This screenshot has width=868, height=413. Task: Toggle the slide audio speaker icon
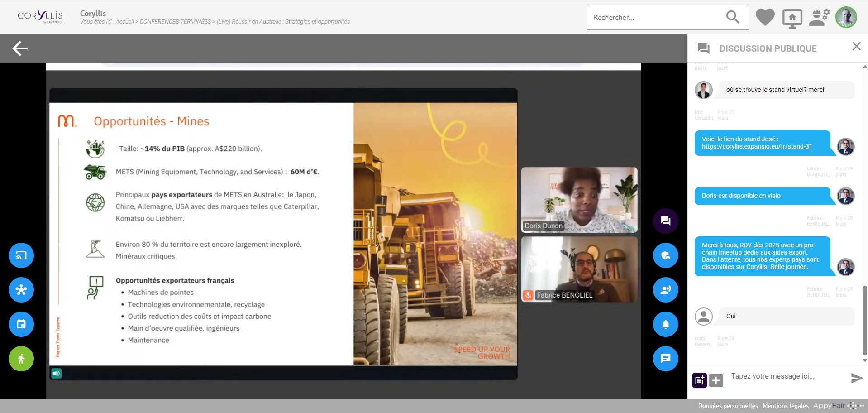click(56, 373)
